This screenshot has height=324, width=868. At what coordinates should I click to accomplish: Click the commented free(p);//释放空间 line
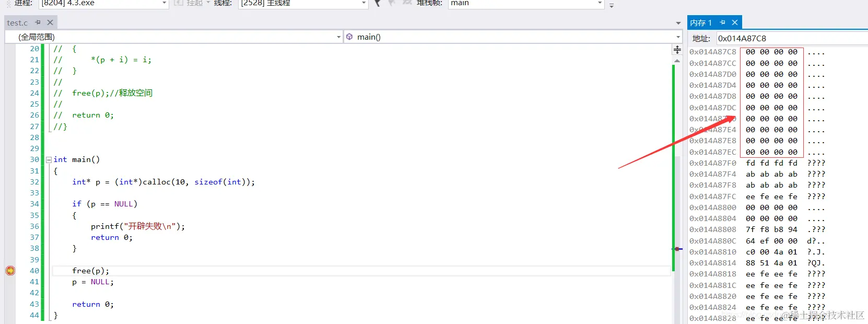(103, 93)
